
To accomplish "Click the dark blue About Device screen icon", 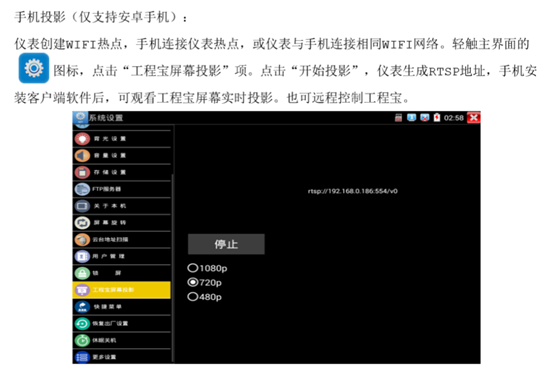I will (x=82, y=206).
